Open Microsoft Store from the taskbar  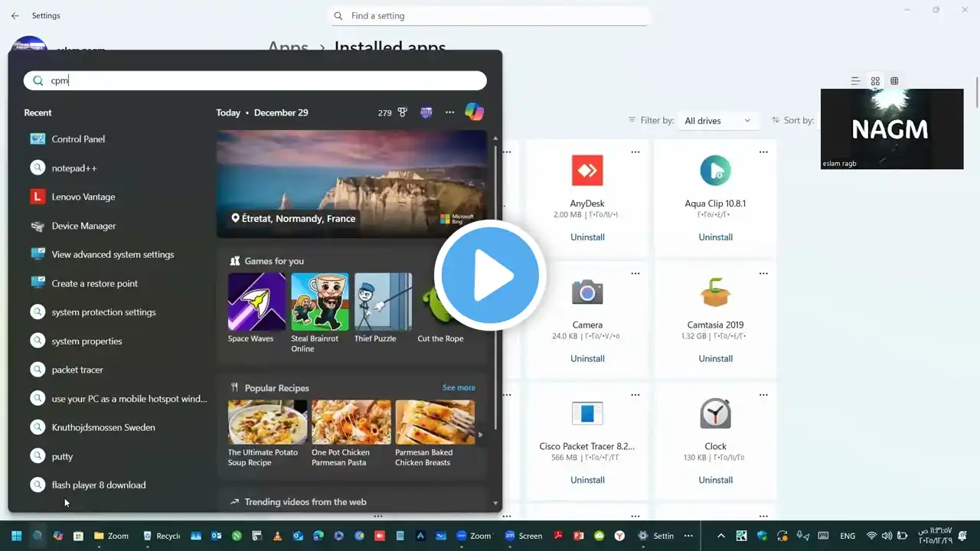coord(78,536)
